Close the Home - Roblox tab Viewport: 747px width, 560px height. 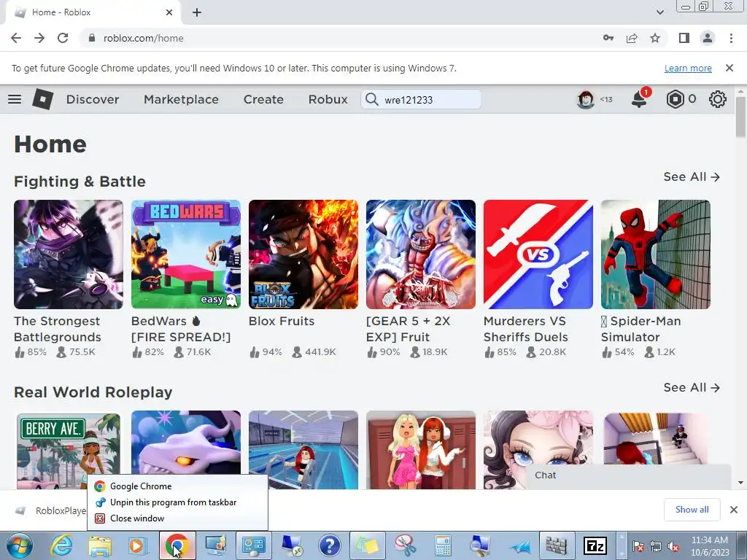(x=169, y=12)
